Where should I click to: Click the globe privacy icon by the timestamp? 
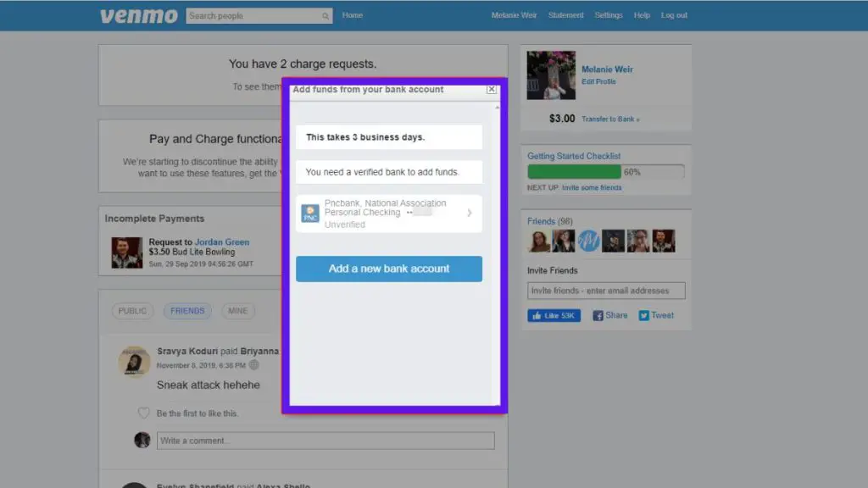click(x=253, y=365)
